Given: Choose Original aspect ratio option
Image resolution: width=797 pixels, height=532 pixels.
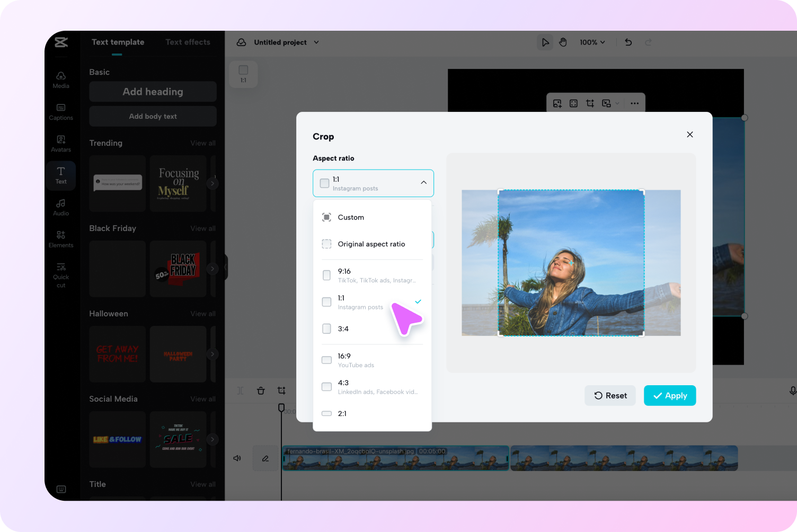Looking at the screenshot, I should tap(372, 244).
